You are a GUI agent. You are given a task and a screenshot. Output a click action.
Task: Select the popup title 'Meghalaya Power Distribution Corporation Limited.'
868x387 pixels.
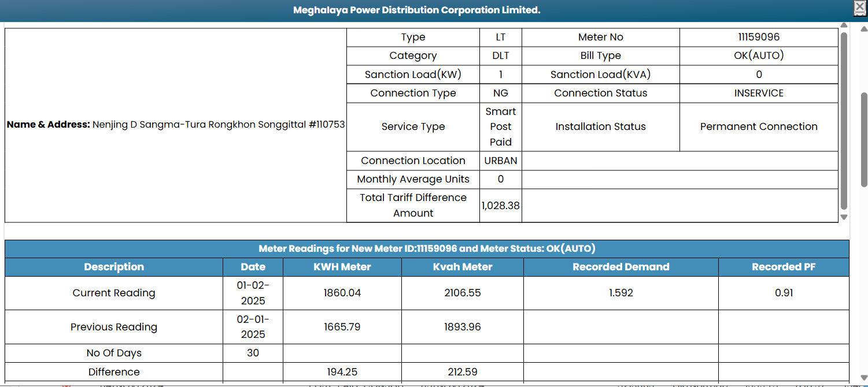pyautogui.click(x=417, y=10)
